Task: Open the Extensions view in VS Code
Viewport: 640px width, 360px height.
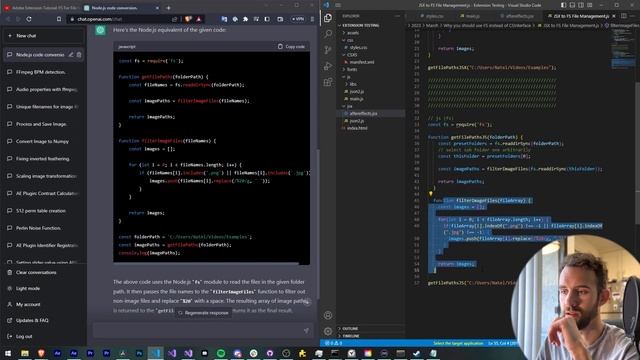Action: click(x=328, y=82)
